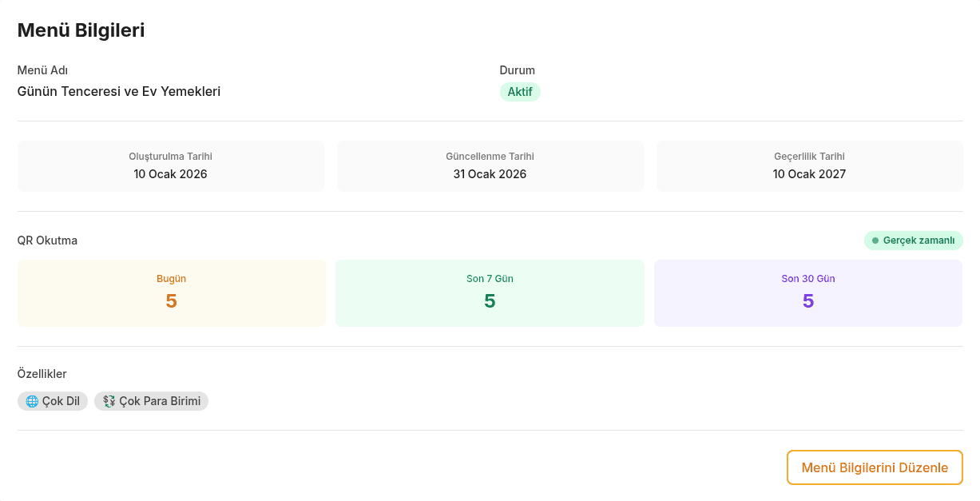980x501 pixels.
Task: Select the Bugün QR scan card
Action: [171, 293]
